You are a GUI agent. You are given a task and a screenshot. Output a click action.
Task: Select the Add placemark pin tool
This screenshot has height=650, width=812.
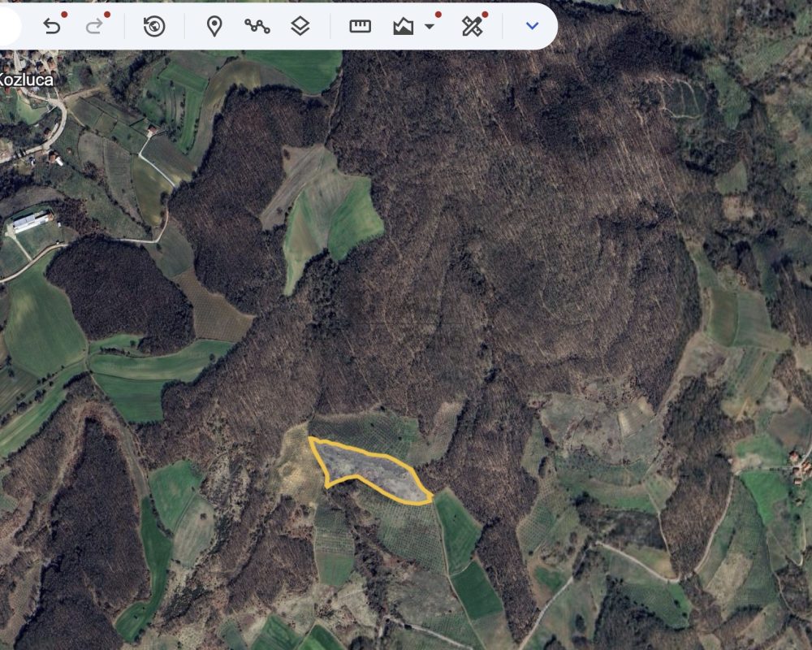coord(214,26)
